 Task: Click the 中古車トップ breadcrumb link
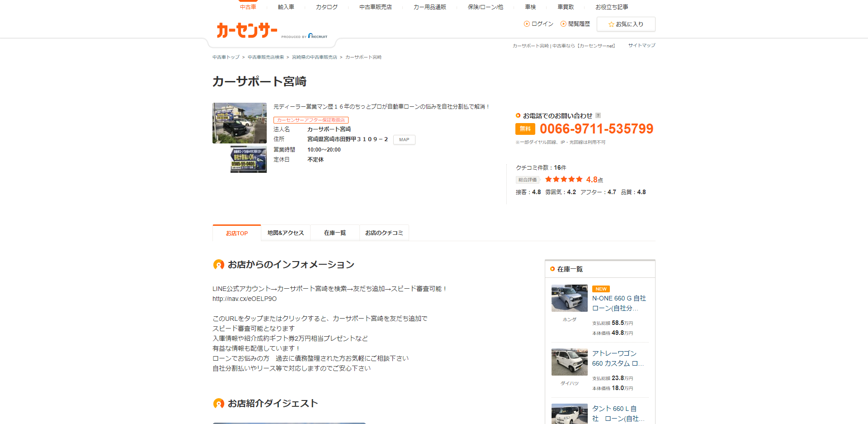(x=226, y=57)
